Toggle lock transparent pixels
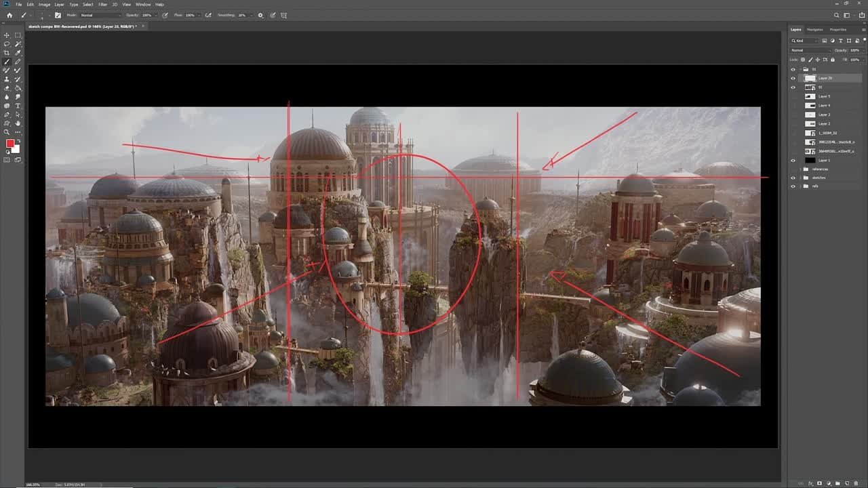868x488 pixels. click(x=802, y=60)
